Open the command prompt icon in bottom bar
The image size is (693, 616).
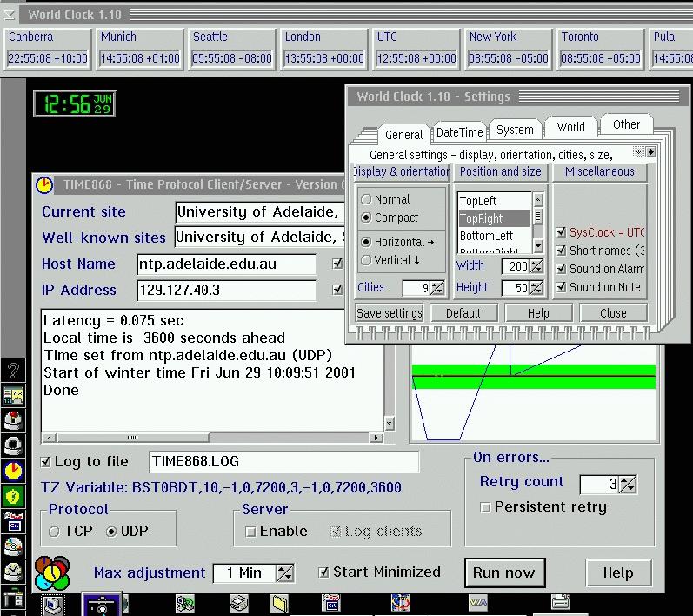tap(331, 603)
